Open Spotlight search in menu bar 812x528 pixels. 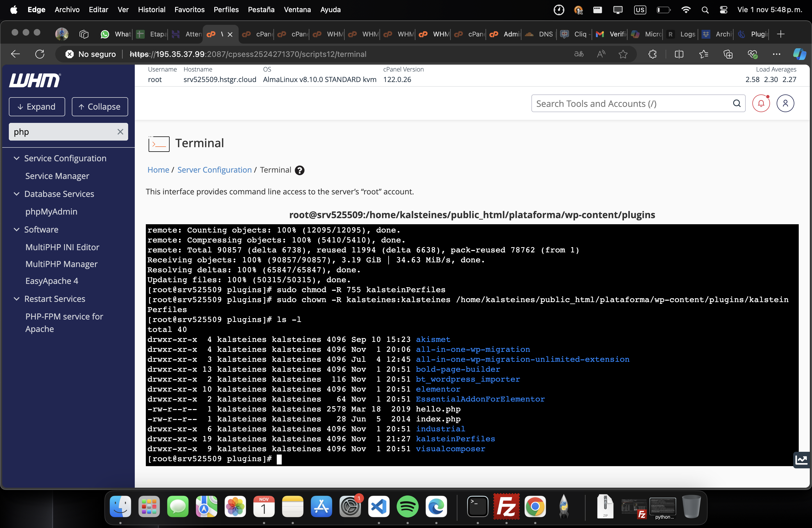(x=705, y=10)
